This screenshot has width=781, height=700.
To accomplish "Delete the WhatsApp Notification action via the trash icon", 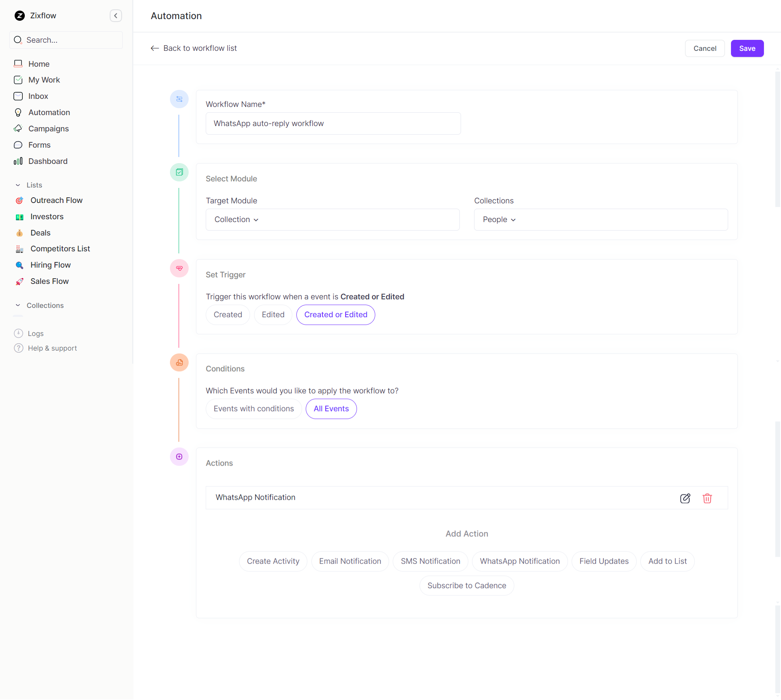I will 707,498.
